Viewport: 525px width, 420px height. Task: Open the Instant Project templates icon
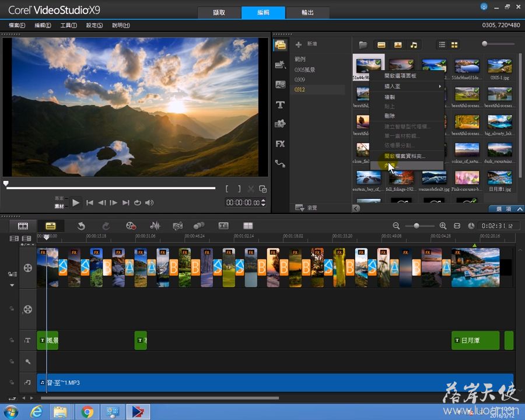pyautogui.click(x=280, y=64)
